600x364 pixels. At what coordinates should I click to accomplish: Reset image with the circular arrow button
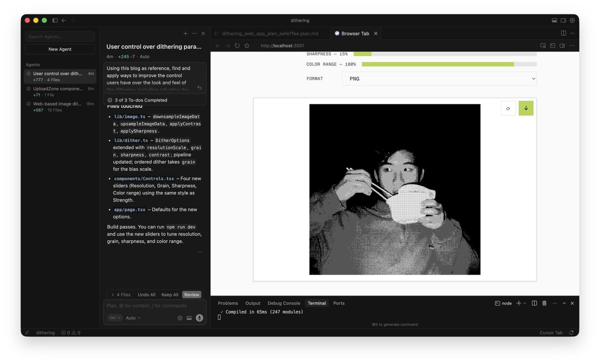[x=508, y=108]
